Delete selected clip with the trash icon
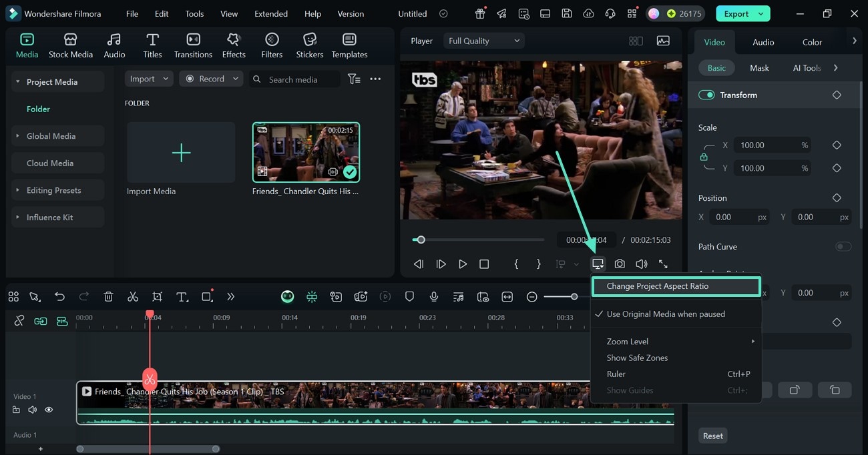868x455 pixels. tap(108, 296)
